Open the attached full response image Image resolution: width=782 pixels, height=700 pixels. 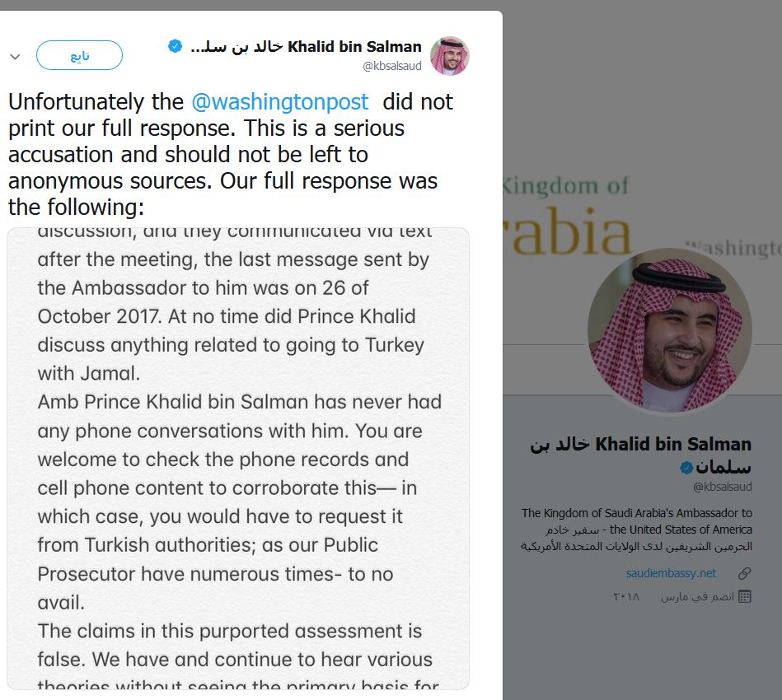[x=238, y=458]
